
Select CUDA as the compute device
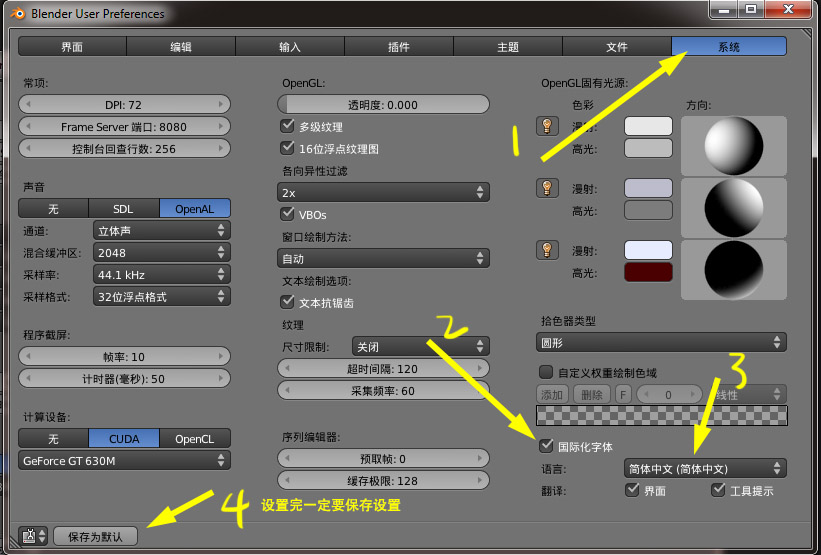[x=124, y=438]
